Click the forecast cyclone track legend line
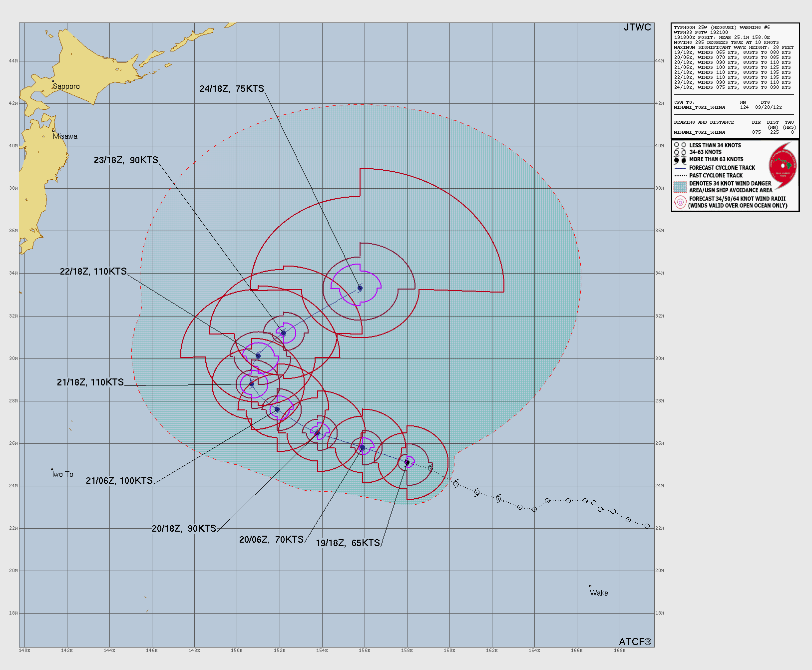The height and width of the screenshot is (670, 812). (x=680, y=168)
